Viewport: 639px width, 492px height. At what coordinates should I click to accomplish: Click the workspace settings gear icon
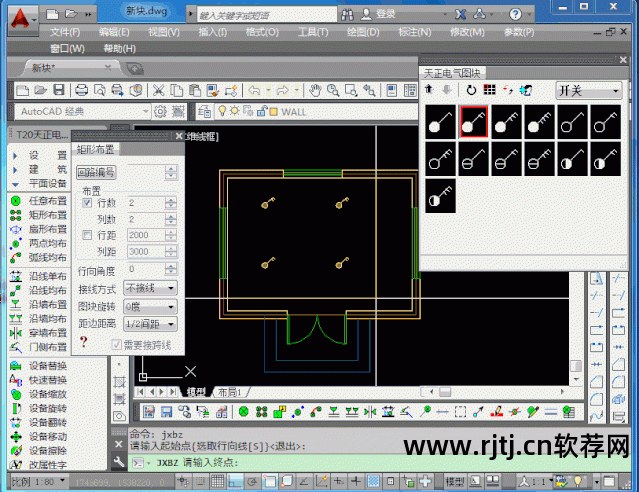160,111
